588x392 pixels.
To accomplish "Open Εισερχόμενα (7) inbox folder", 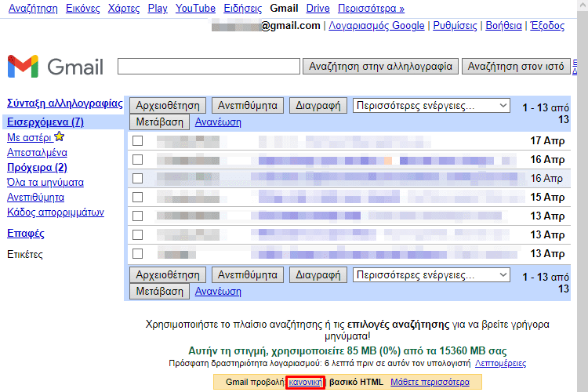I will point(45,122).
